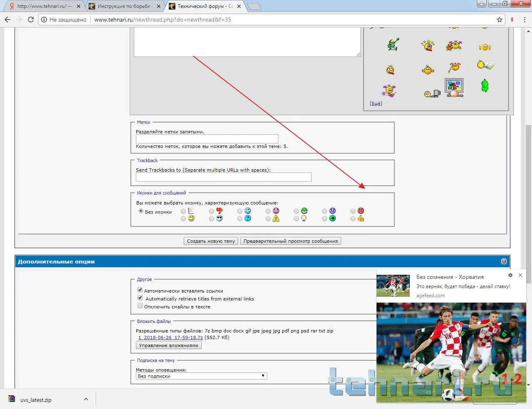Viewport: 532px width, 409px height.
Task: Click Предварительный просмотр сообщения button
Action: pyautogui.click(x=291, y=241)
